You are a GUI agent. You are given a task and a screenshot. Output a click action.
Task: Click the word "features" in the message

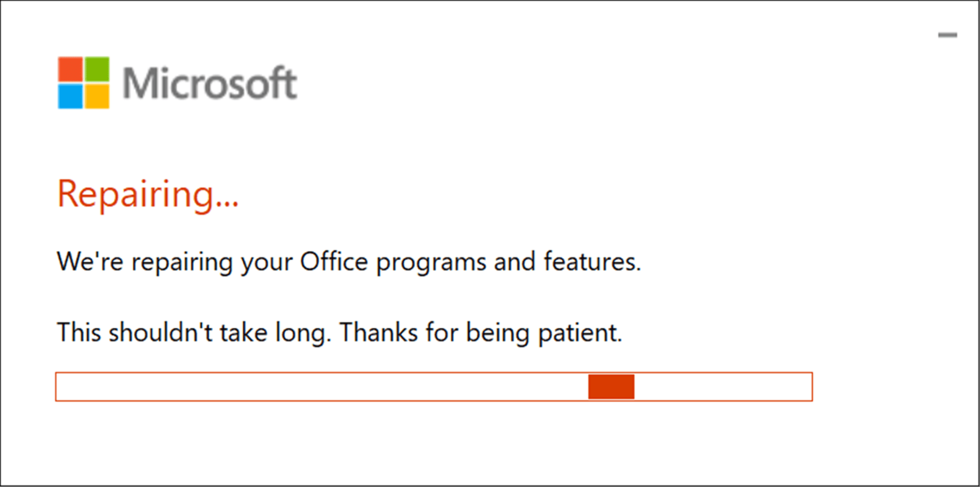click(590, 262)
